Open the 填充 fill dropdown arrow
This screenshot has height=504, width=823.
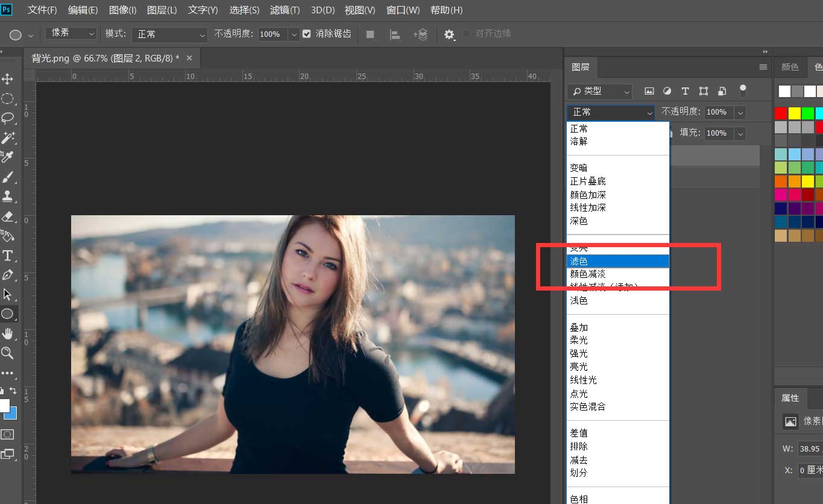[x=740, y=133]
